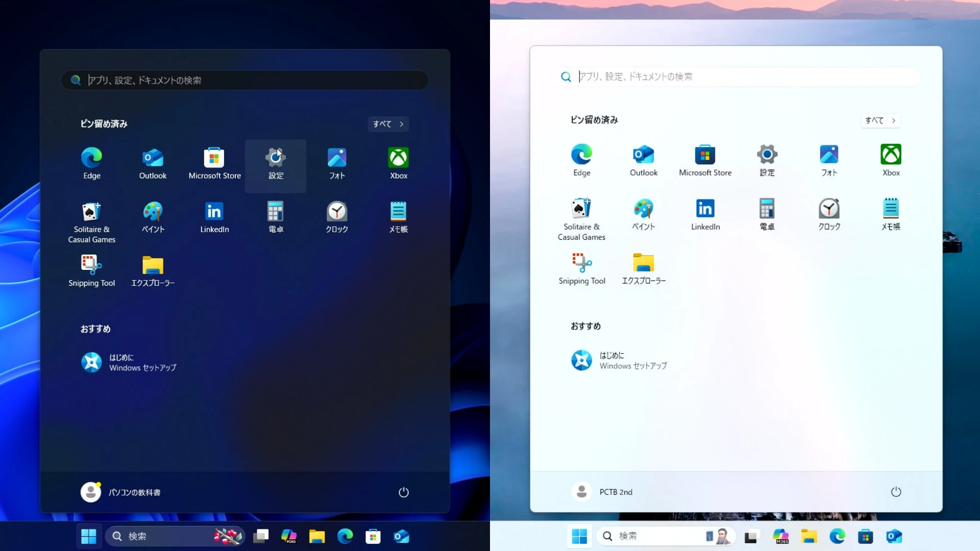The height and width of the screenshot is (551, 980).
Task: Open LinkedIn in the light Start menu
Action: point(705,214)
